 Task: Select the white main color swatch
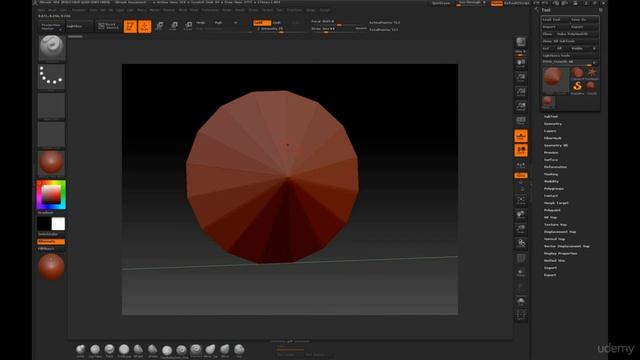[x=58, y=224]
